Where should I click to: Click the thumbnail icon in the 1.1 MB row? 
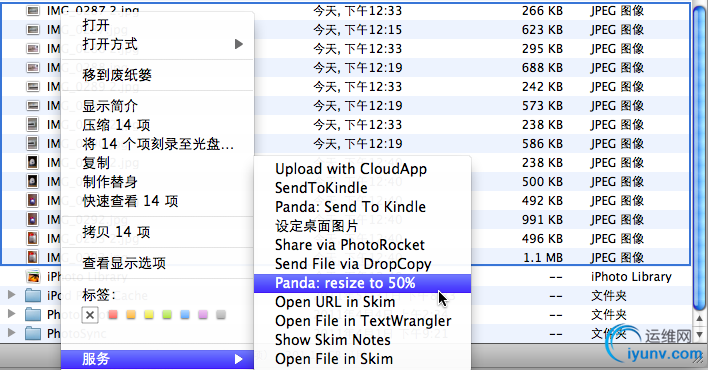pyautogui.click(x=33, y=257)
